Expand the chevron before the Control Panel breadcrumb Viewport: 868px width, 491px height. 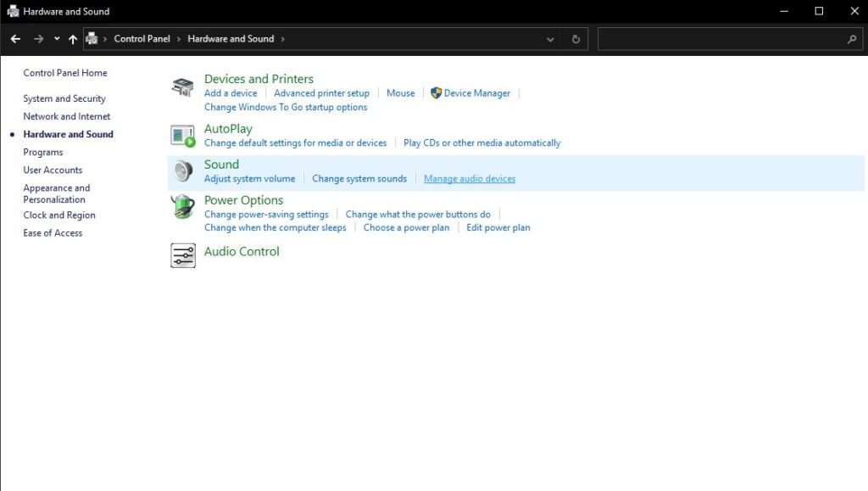[x=104, y=39]
